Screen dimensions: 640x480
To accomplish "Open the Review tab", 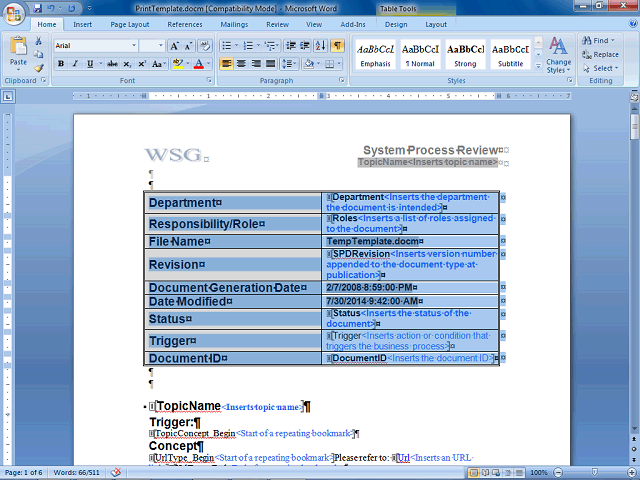I will pos(278,24).
